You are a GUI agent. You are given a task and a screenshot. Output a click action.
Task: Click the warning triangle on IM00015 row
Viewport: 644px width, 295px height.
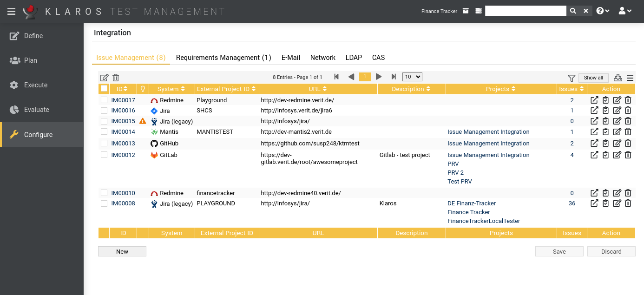coord(143,121)
